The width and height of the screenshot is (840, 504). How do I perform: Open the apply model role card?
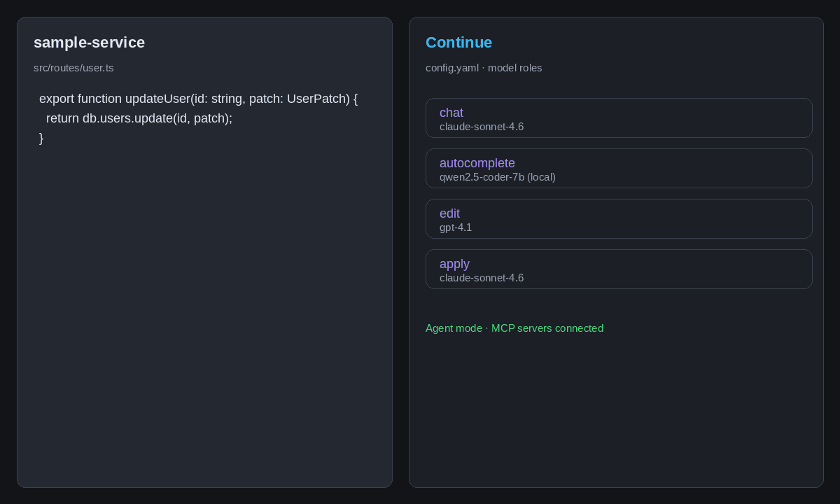(619, 269)
